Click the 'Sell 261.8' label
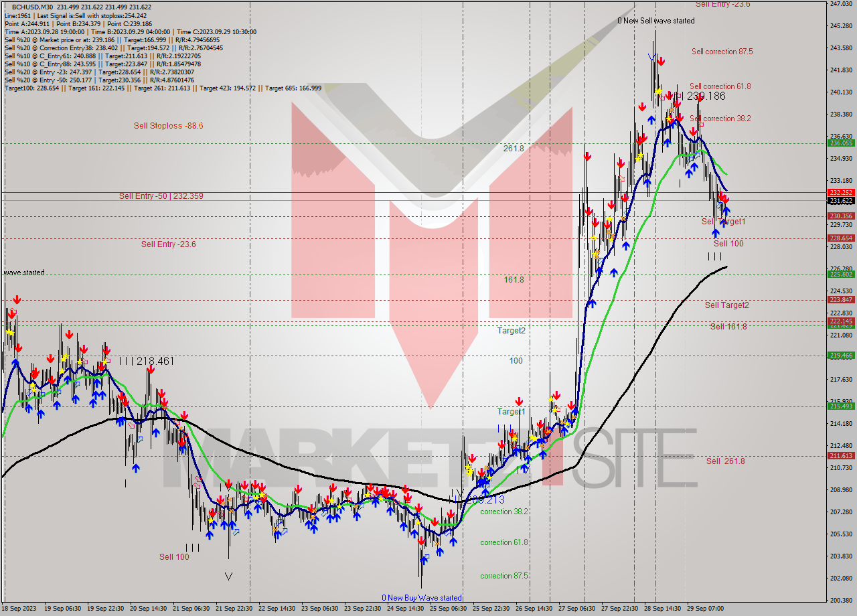Image resolution: width=857 pixels, height=616 pixels. tap(725, 461)
